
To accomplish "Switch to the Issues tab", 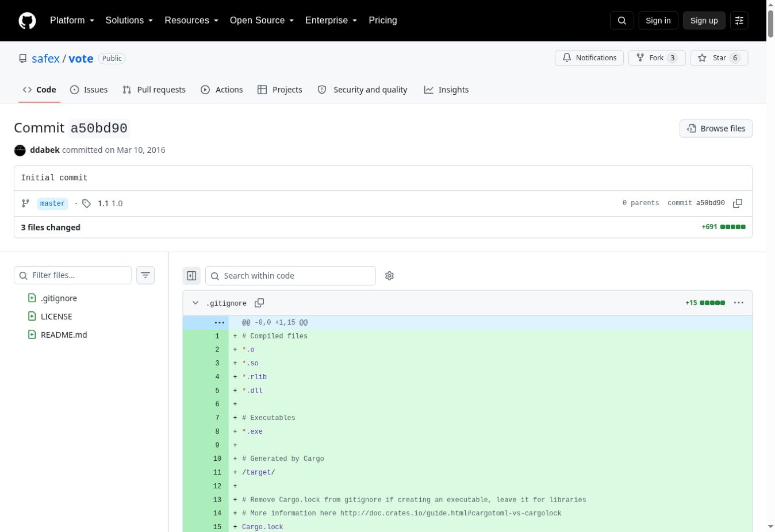I will (89, 90).
